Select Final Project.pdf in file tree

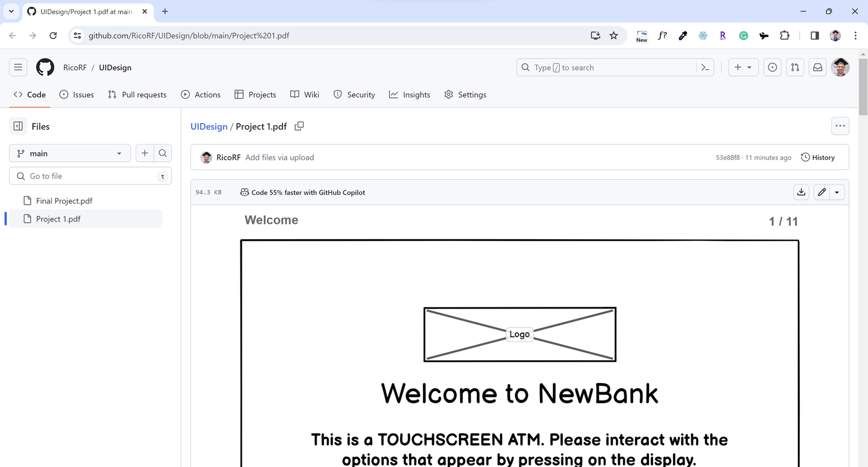(x=64, y=201)
